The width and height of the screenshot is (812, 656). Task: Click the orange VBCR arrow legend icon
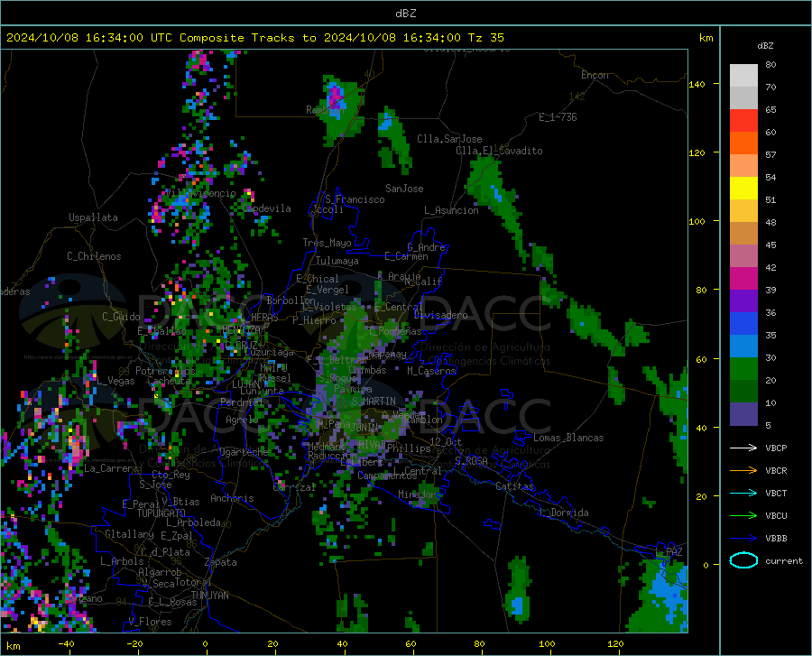(743, 471)
